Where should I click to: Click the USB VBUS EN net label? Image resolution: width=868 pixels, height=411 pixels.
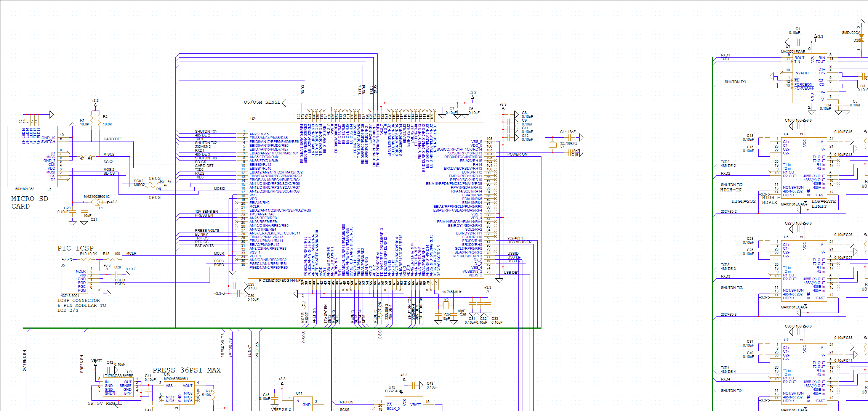pyautogui.click(x=519, y=242)
